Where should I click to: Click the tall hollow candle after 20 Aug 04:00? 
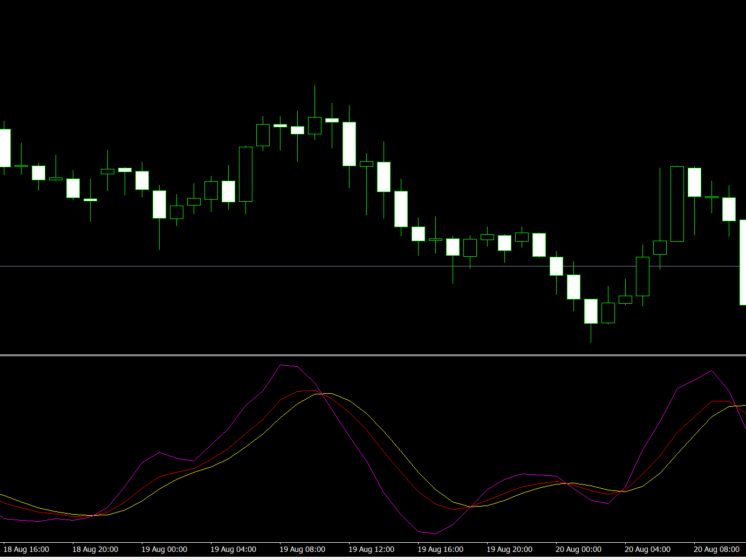click(677, 204)
